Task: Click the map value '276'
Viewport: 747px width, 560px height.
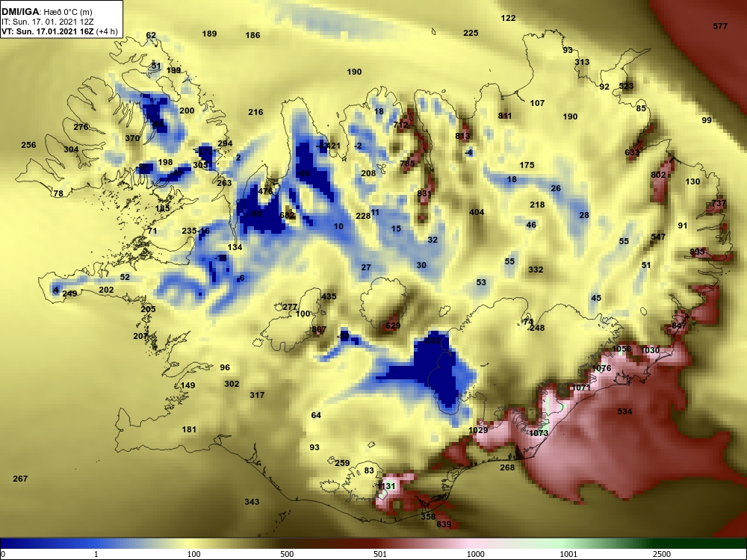Action: click(81, 127)
